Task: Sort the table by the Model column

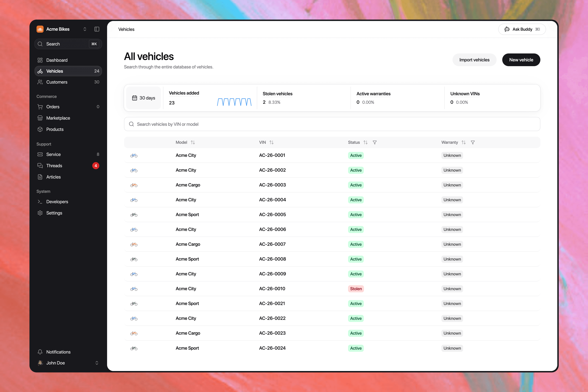Action: click(193, 142)
